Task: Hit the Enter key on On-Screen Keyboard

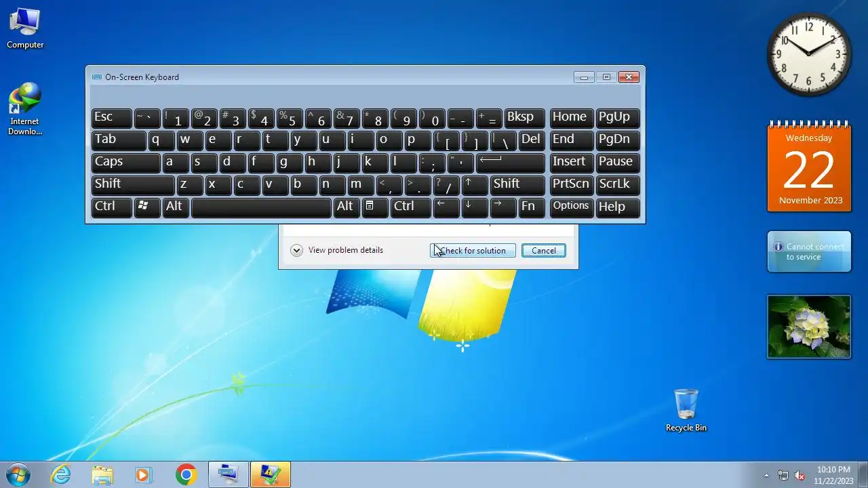Action: [x=511, y=163]
